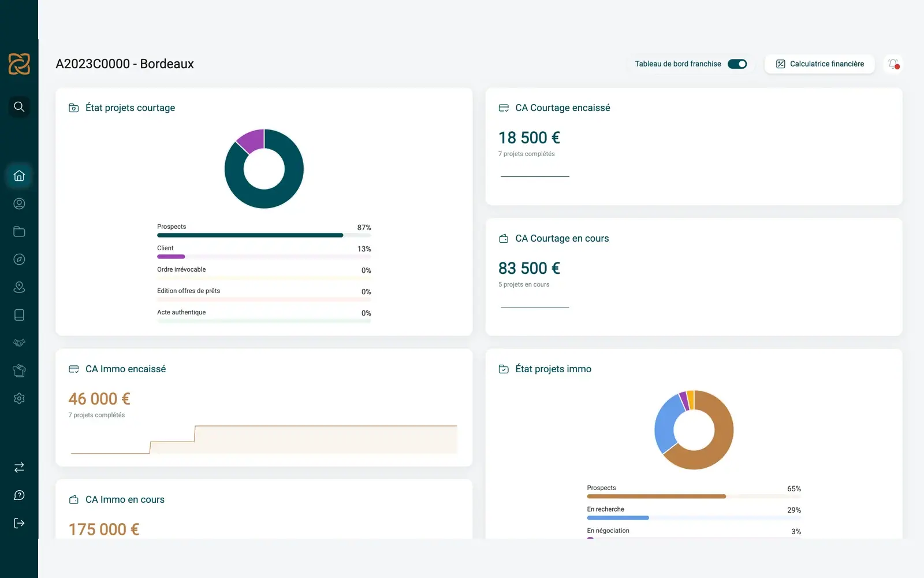Click the CA Immo encaissé heading

(125, 369)
